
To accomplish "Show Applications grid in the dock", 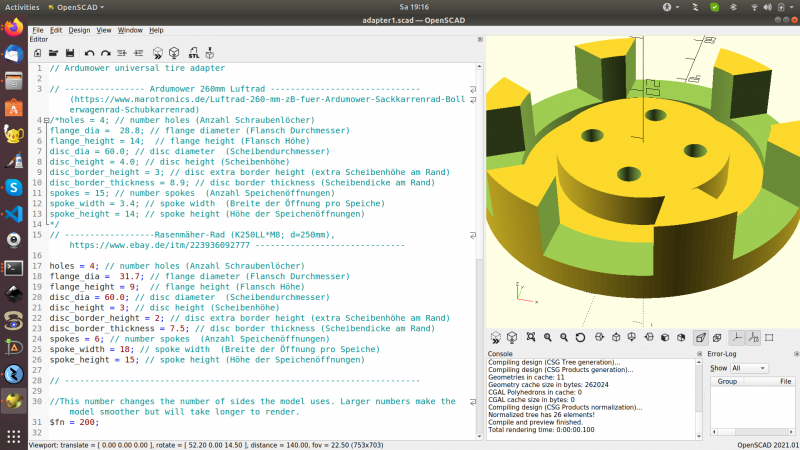I will click(14, 436).
